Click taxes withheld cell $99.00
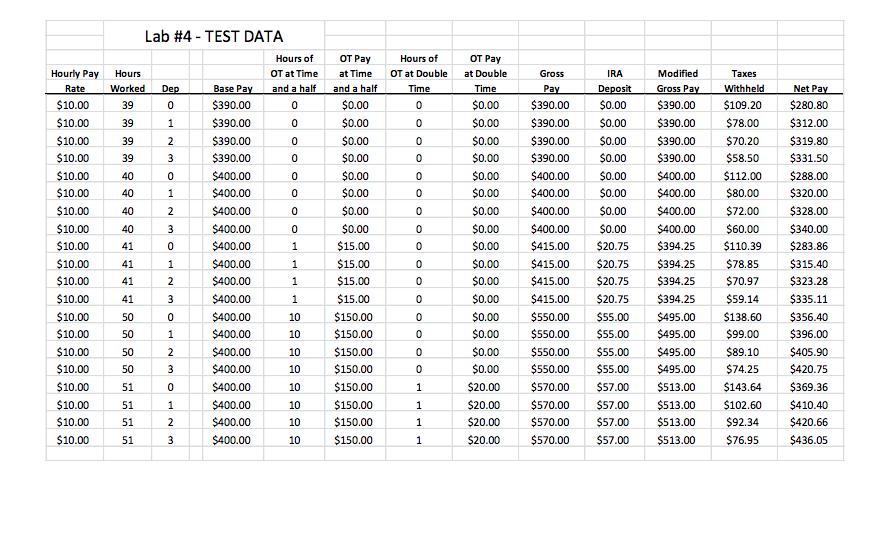The width and height of the screenshot is (896, 550). (742, 334)
